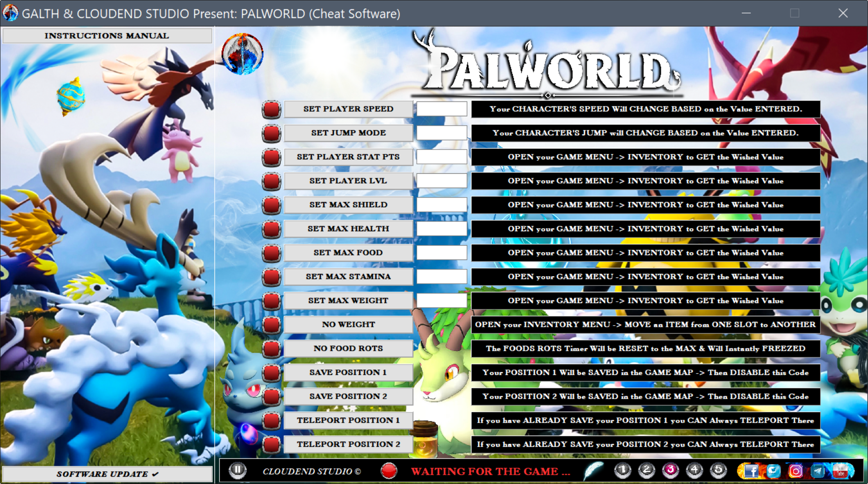The image size is (868, 484).
Task: Toggle the red switch beside TELEPORT POSITION 2
Action: [x=271, y=444]
